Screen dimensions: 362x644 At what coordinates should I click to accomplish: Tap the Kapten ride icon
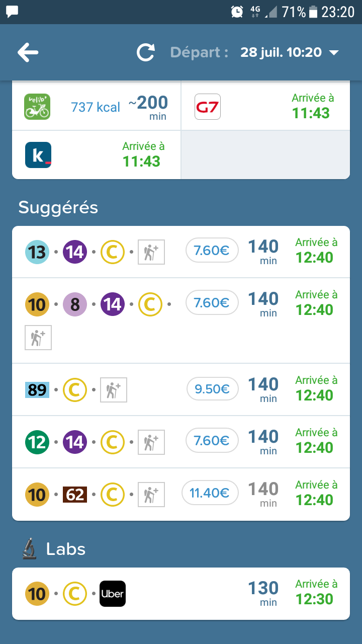pos(38,155)
